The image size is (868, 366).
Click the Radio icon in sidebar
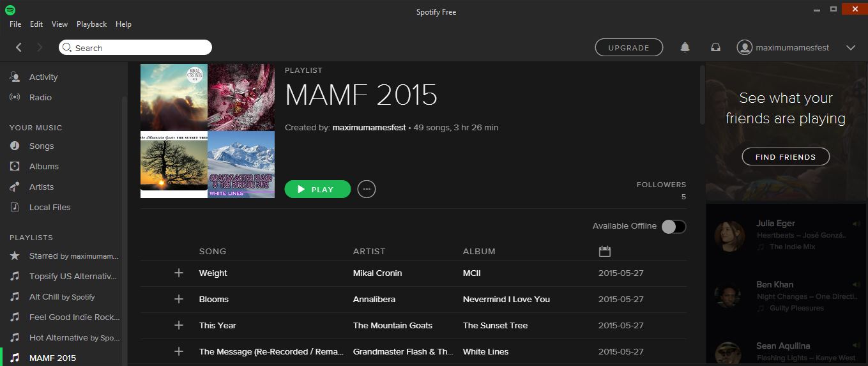click(x=15, y=98)
